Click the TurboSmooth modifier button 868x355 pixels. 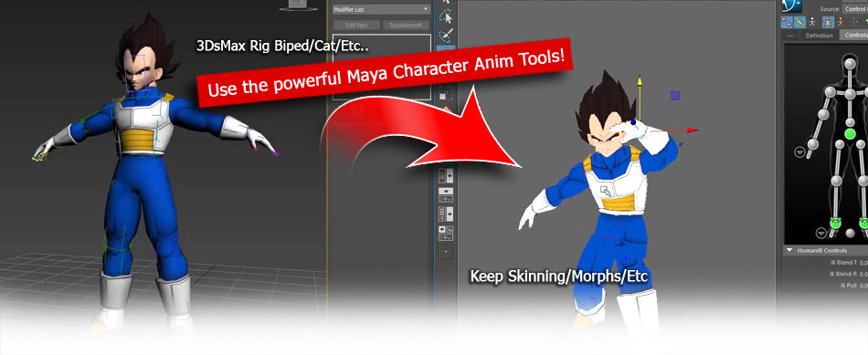[406, 25]
